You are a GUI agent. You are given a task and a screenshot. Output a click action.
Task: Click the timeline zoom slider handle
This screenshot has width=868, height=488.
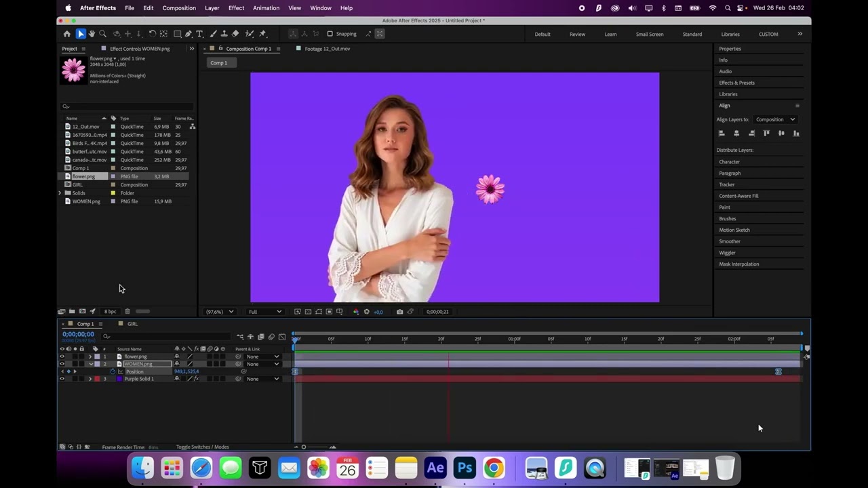click(x=304, y=447)
